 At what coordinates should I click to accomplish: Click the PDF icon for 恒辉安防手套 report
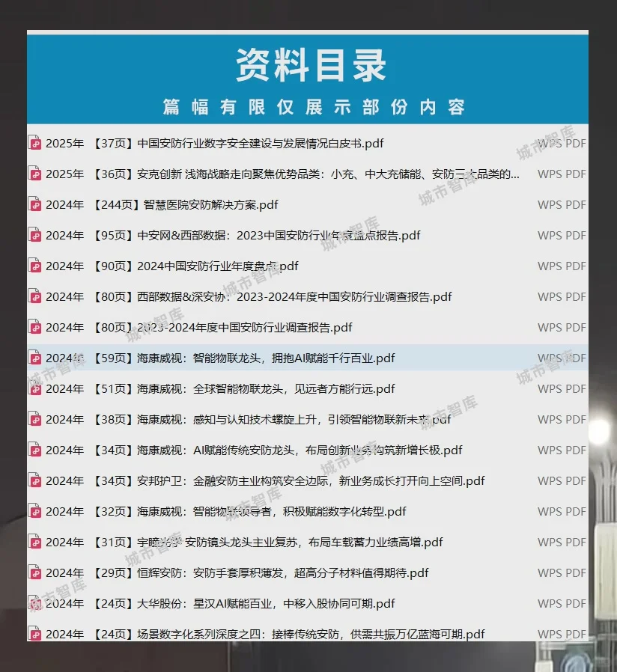click(x=34, y=572)
